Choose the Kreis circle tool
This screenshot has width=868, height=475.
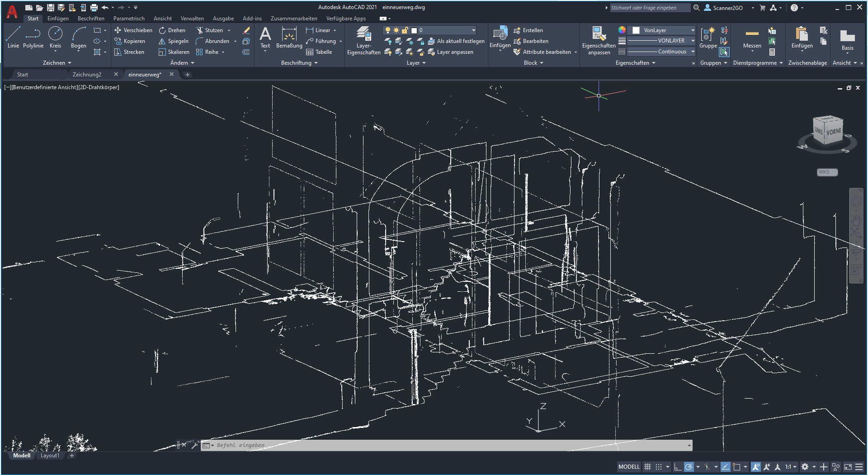point(55,37)
